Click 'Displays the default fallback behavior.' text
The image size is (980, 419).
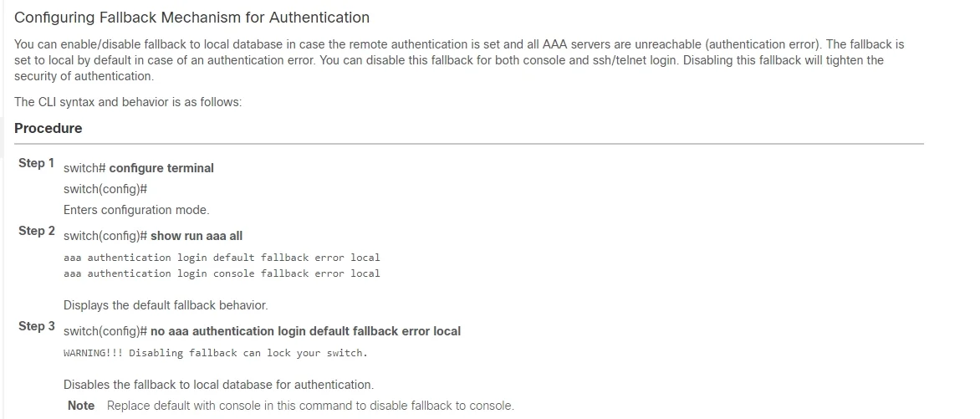[x=166, y=306]
